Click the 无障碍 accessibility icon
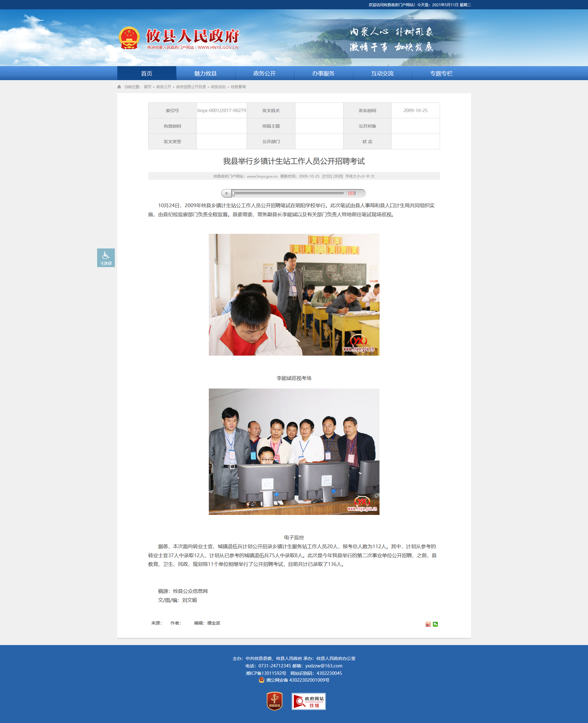The height and width of the screenshot is (723, 588). click(106, 257)
